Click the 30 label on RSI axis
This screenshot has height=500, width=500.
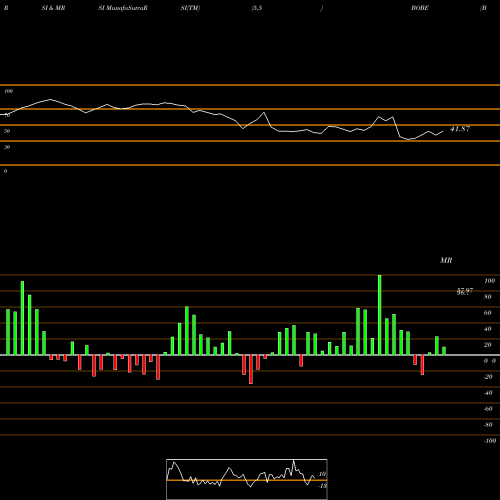tap(7, 147)
